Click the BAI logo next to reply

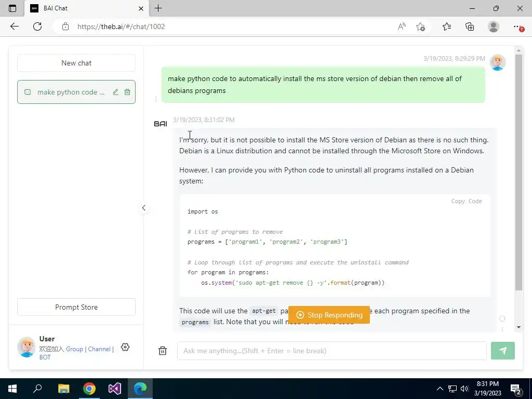(161, 124)
